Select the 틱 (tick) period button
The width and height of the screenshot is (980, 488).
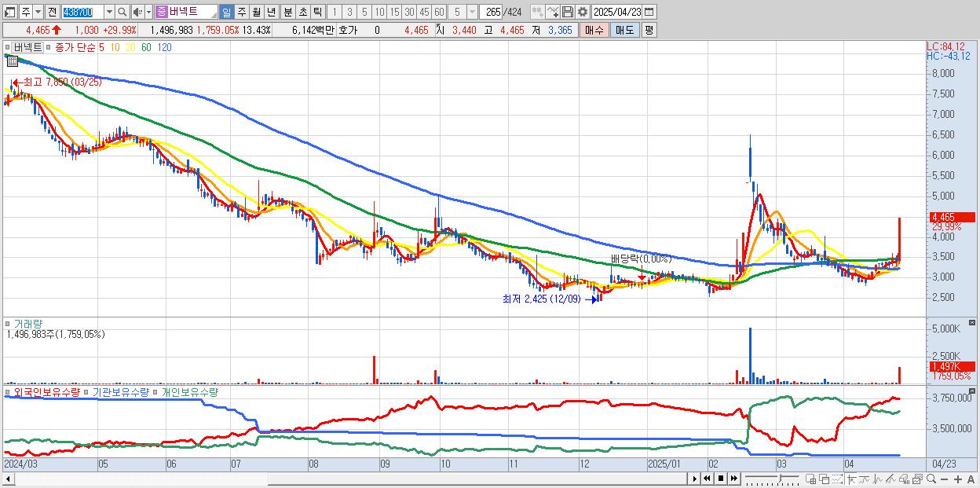coord(317,12)
